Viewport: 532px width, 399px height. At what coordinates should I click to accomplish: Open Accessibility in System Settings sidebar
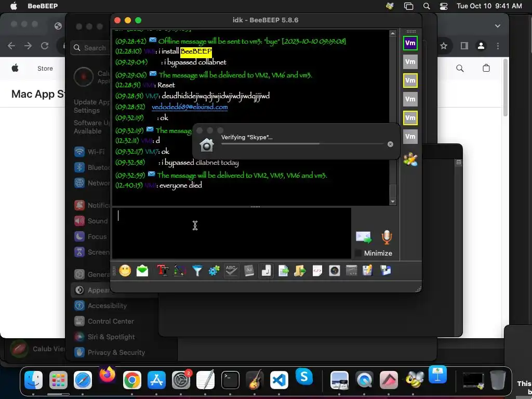[x=101, y=305]
